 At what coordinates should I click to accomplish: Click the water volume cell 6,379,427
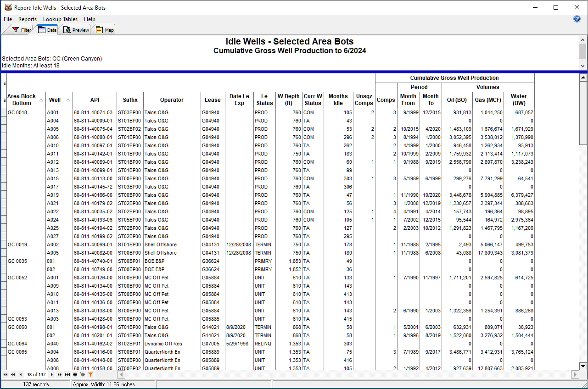519,195
